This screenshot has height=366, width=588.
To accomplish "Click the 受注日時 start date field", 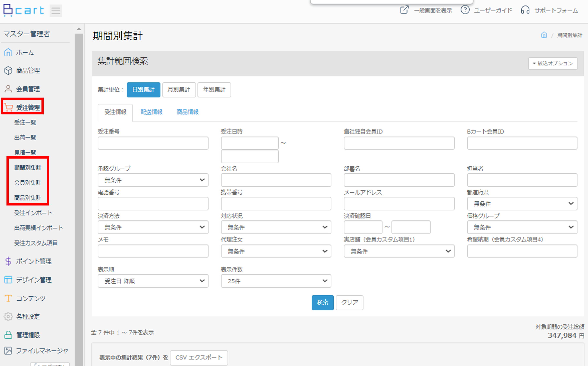I will coord(250,143).
